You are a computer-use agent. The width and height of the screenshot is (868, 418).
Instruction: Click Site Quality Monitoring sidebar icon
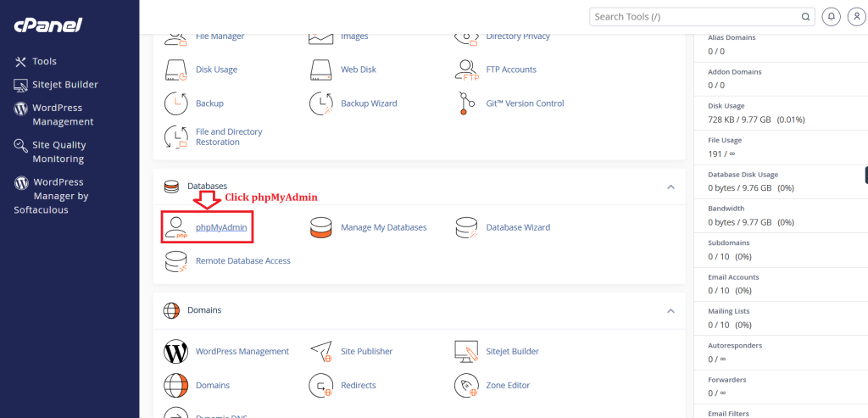[x=20, y=146]
